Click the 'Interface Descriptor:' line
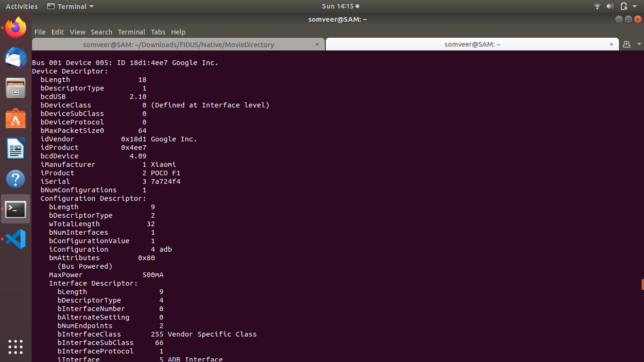644x362 pixels. pyautogui.click(x=93, y=283)
